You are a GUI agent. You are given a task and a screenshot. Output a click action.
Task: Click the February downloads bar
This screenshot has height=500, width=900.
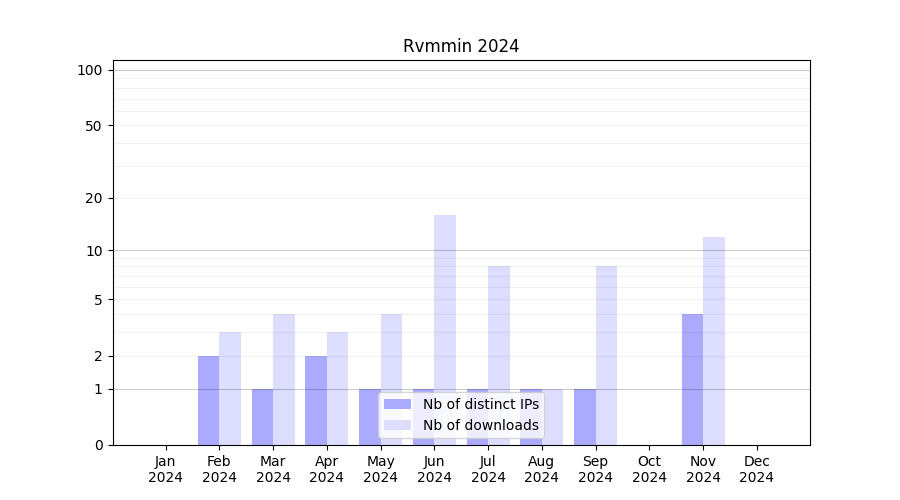tap(230, 388)
